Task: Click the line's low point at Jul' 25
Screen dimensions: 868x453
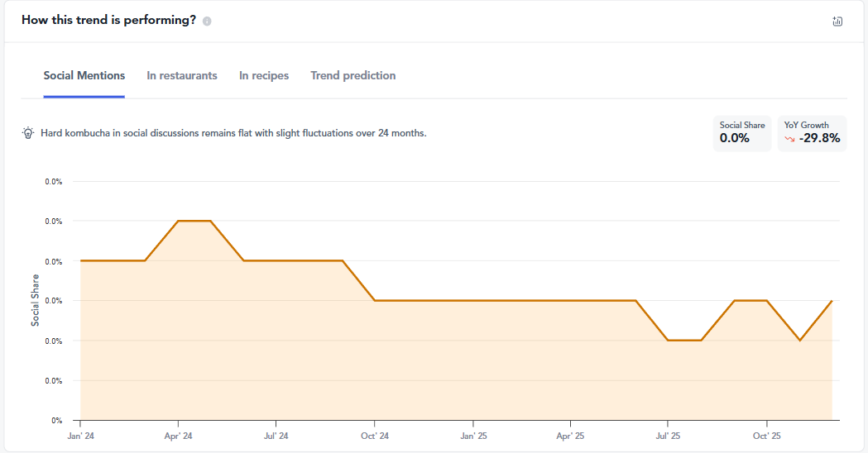Action: click(x=668, y=341)
